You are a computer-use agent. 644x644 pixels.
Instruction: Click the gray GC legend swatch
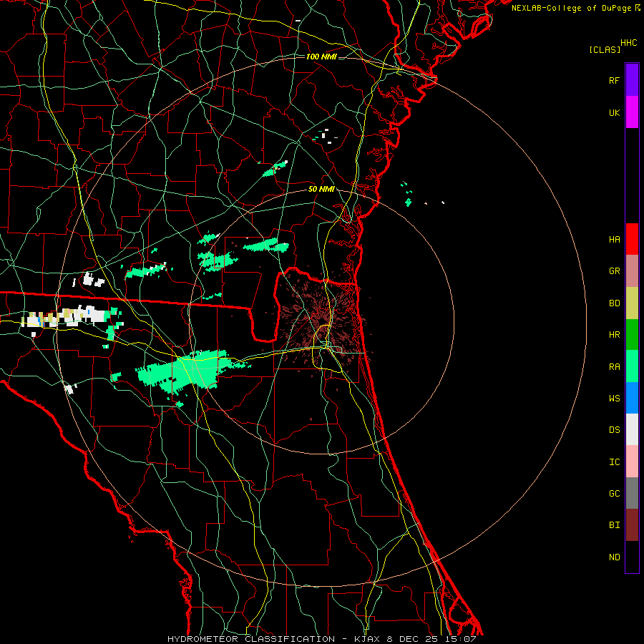tap(632, 493)
